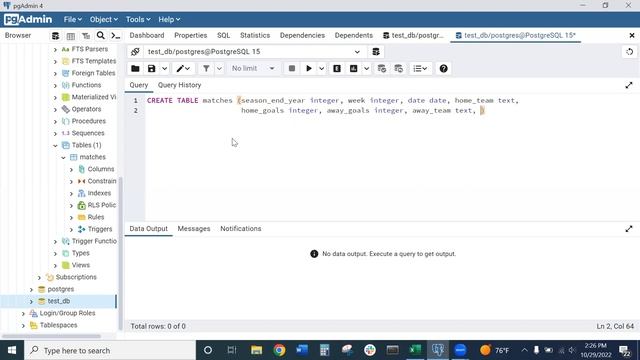Switch to the Dependents tab
Viewport: 640px width, 360px height.
[353, 36]
